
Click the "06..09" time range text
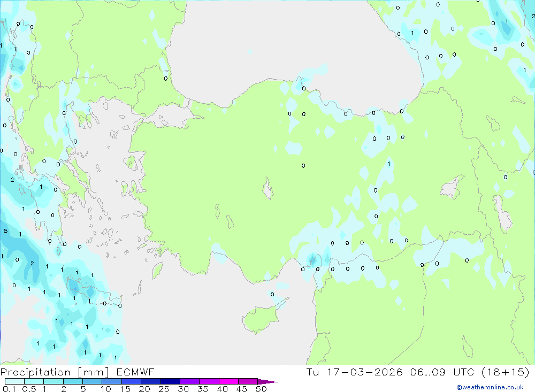pos(428,372)
